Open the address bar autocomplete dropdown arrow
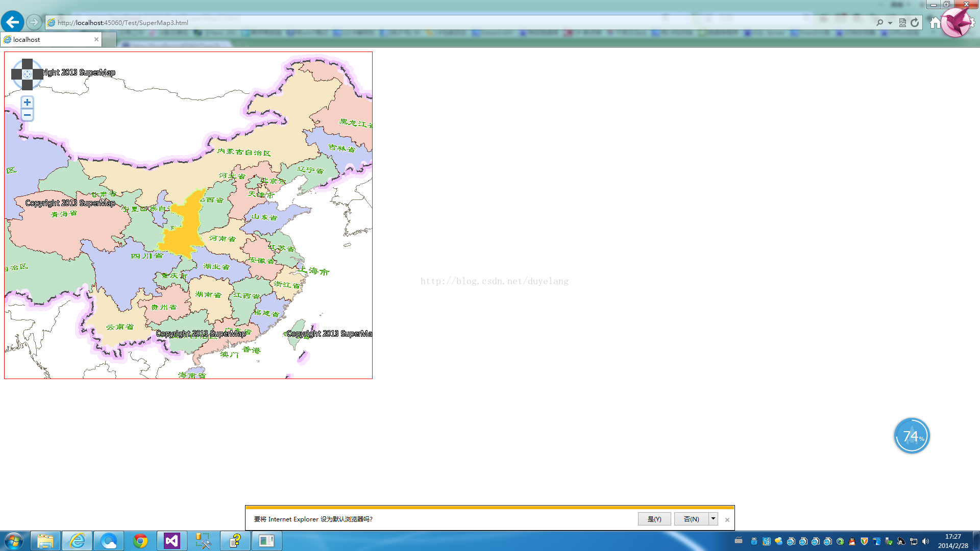 coord(890,23)
